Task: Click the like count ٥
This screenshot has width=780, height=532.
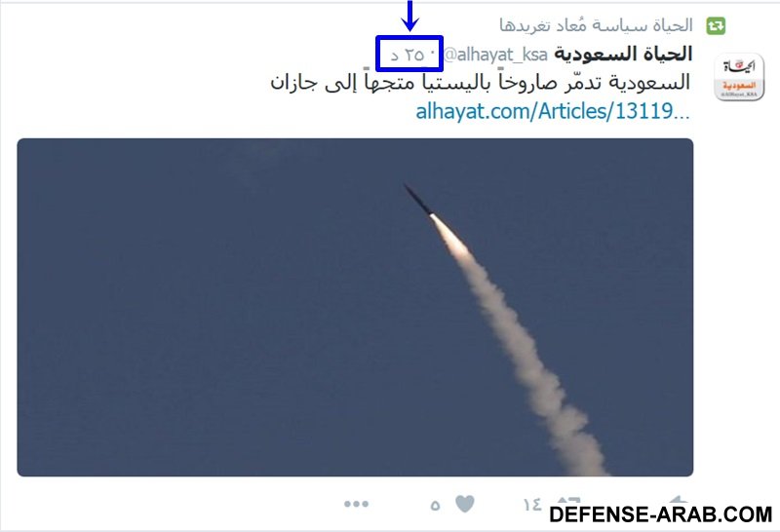Action: tap(435, 506)
